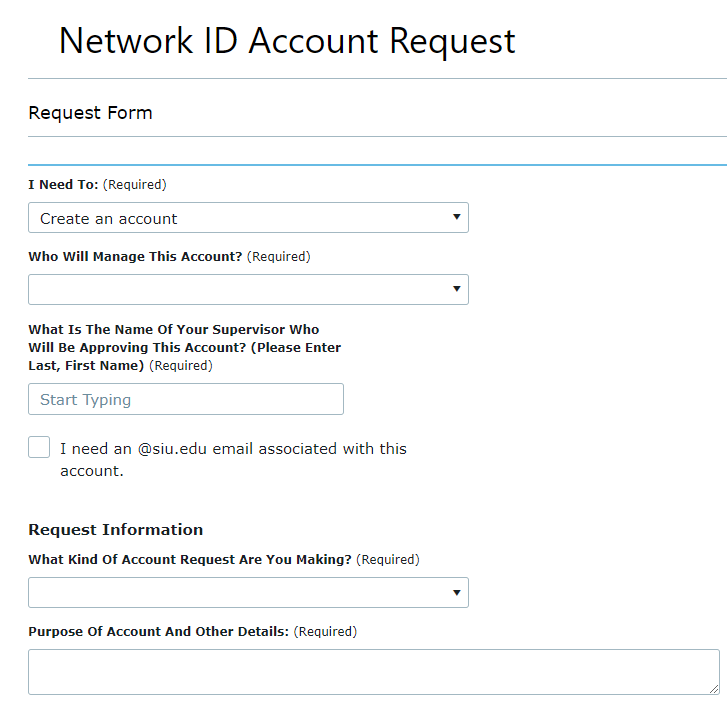The height and width of the screenshot is (708, 727).
Task: Click the arrow icon in the account manager dropdown
Action: [457, 288]
